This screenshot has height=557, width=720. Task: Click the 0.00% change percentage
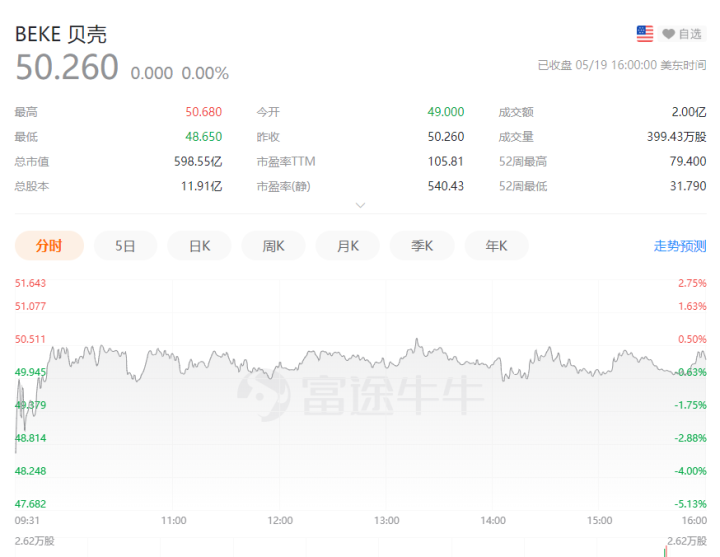coord(205,73)
